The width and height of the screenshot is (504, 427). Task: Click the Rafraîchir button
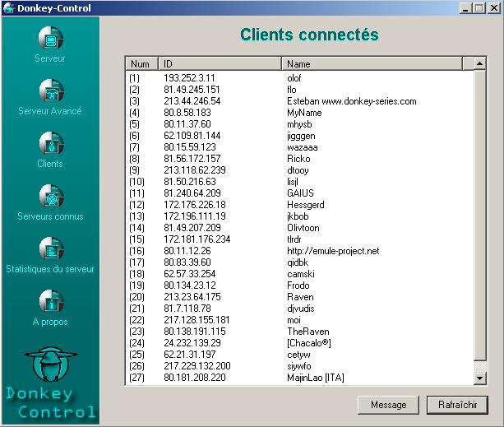457,405
